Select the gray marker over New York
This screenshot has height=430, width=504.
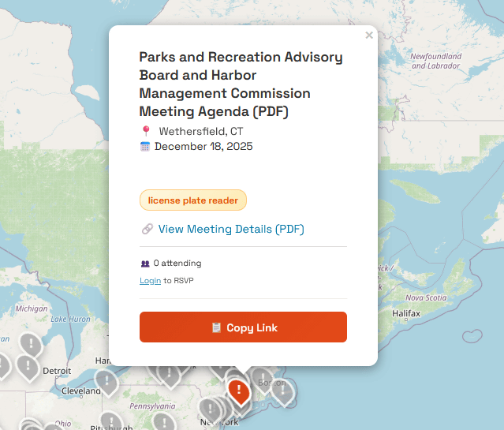pos(210,409)
